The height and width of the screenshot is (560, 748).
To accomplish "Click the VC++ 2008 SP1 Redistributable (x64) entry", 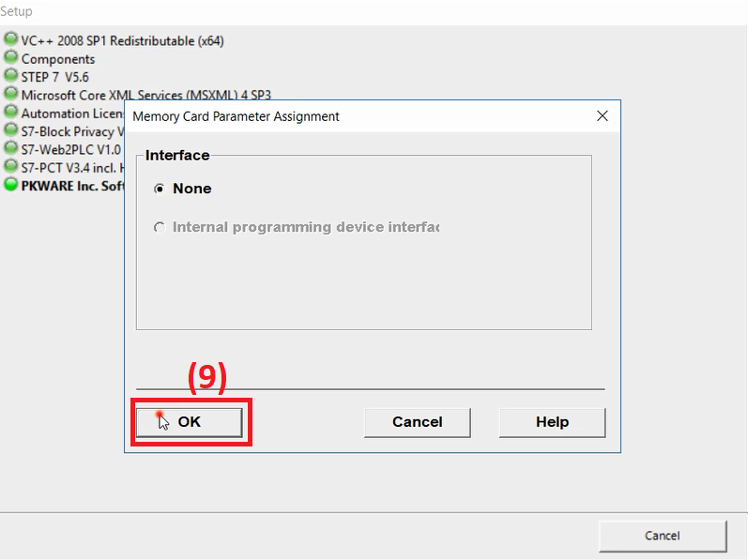I will 122,41.
